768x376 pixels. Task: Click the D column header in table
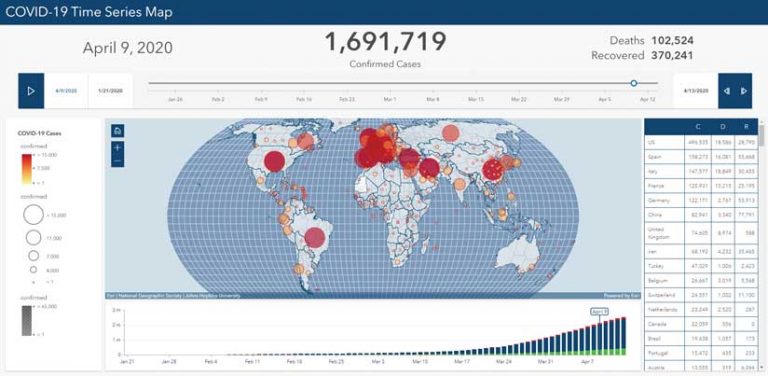coord(723,127)
